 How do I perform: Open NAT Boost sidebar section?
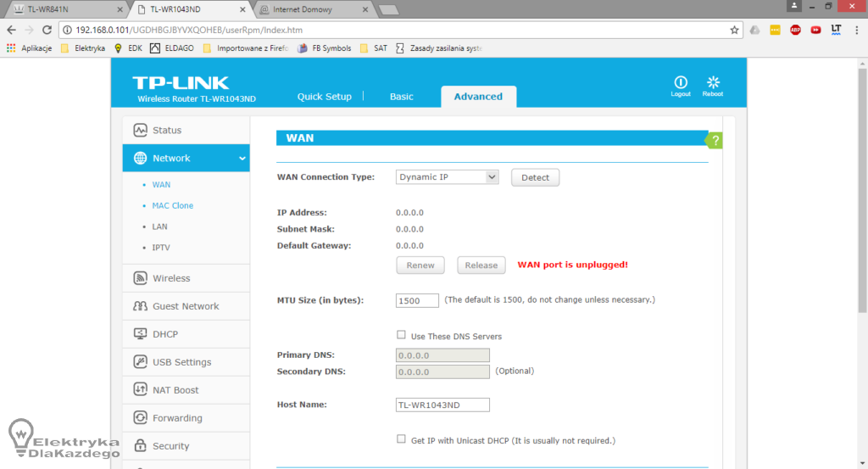[x=175, y=390]
